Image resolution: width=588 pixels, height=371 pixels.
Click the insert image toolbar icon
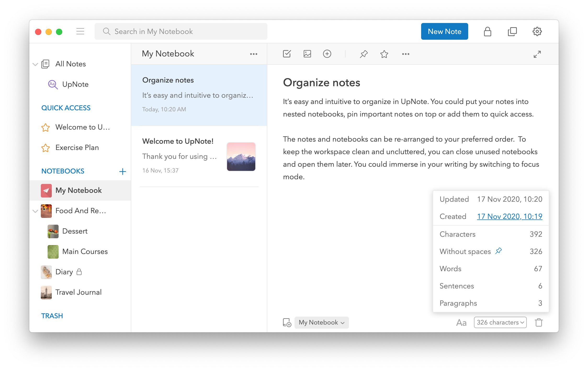click(x=307, y=54)
